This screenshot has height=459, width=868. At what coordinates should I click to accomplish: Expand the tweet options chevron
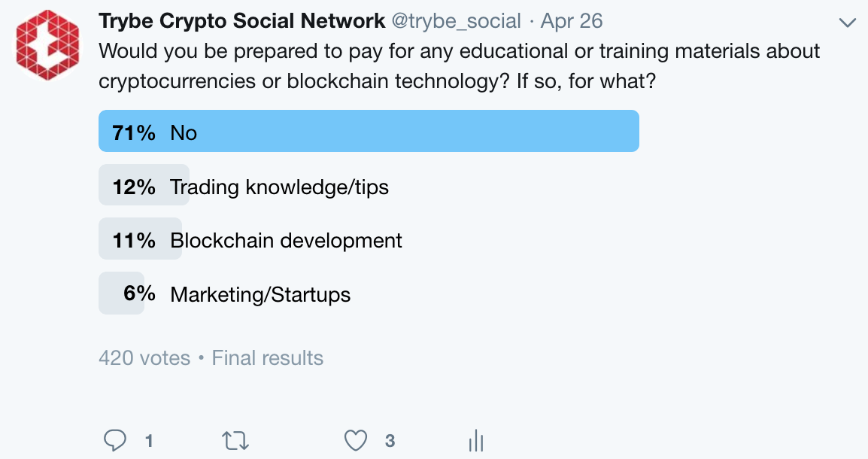tap(847, 23)
